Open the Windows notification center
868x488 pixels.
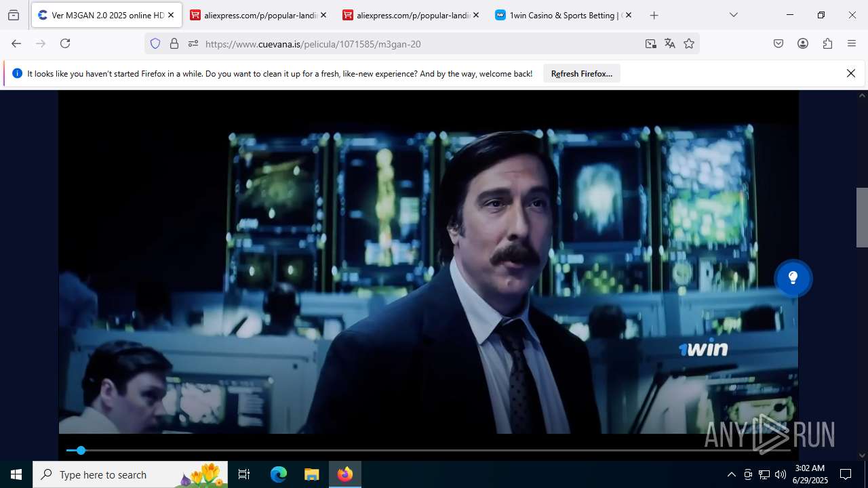coord(846,474)
